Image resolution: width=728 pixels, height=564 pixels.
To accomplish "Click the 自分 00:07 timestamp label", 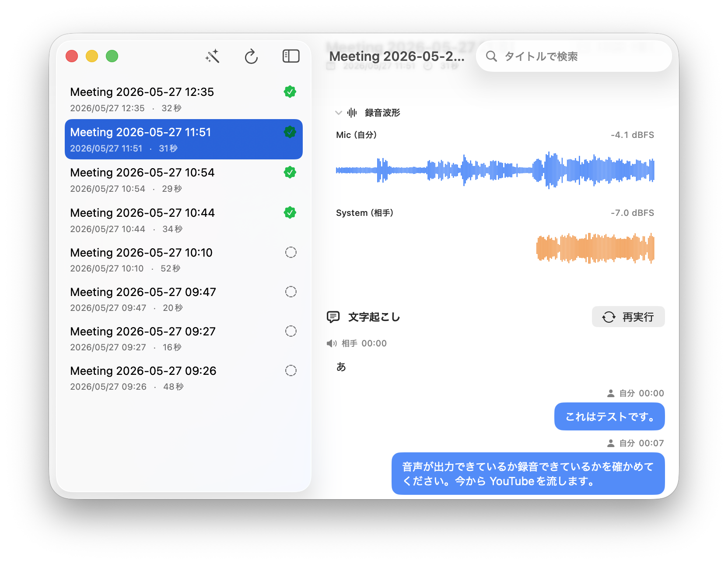I will coord(641,443).
